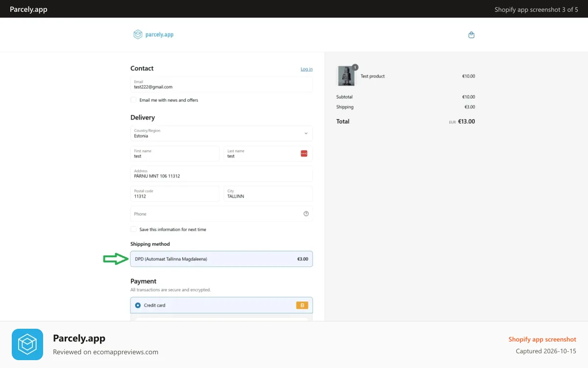Click the Delivery section heading
588x368 pixels.
pos(143,117)
